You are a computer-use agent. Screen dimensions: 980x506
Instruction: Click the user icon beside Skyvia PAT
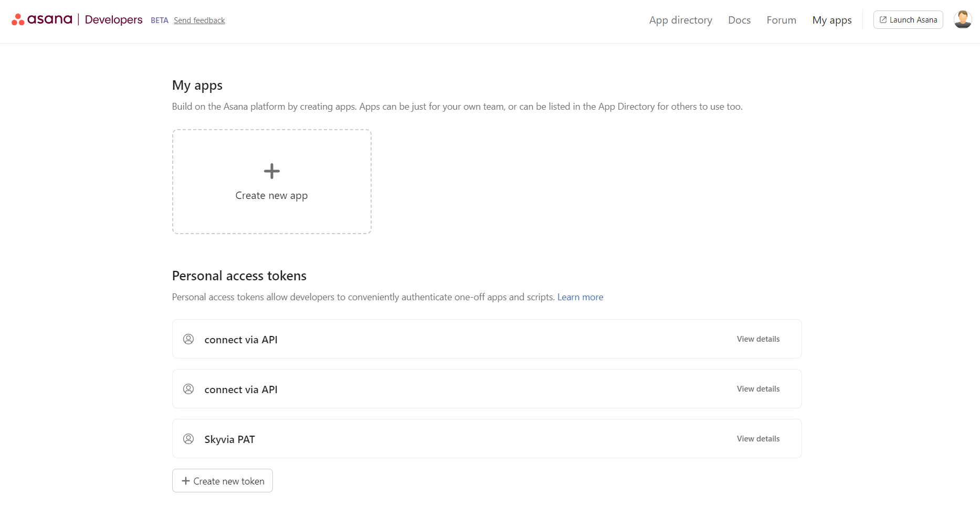point(188,439)
